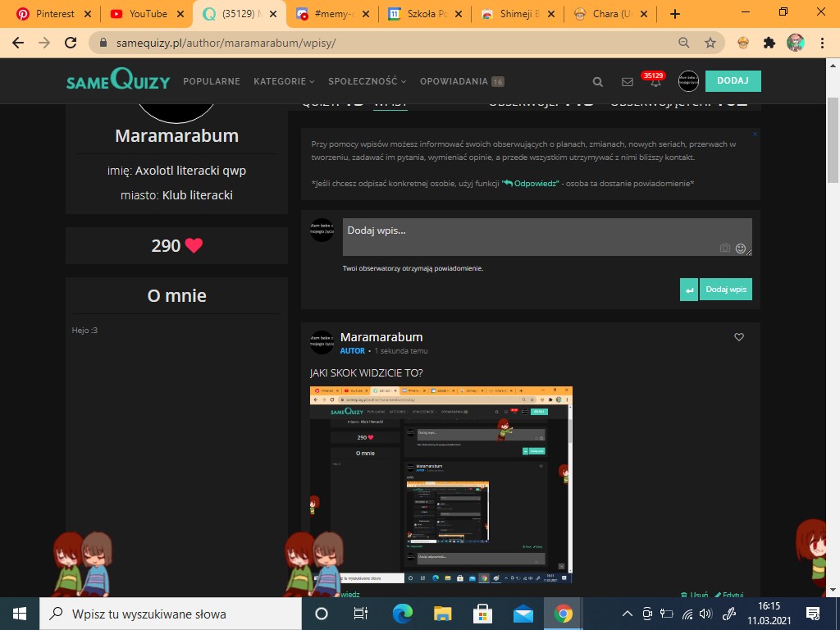Dismiss the info box with the X
This screenshot has height=630, width=840.
(x=755, y=134)
